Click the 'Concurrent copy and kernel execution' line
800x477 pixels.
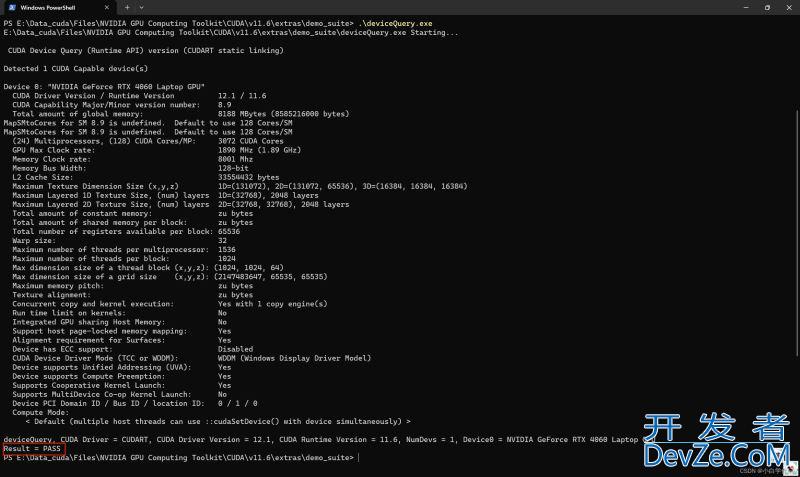[170, 304]
